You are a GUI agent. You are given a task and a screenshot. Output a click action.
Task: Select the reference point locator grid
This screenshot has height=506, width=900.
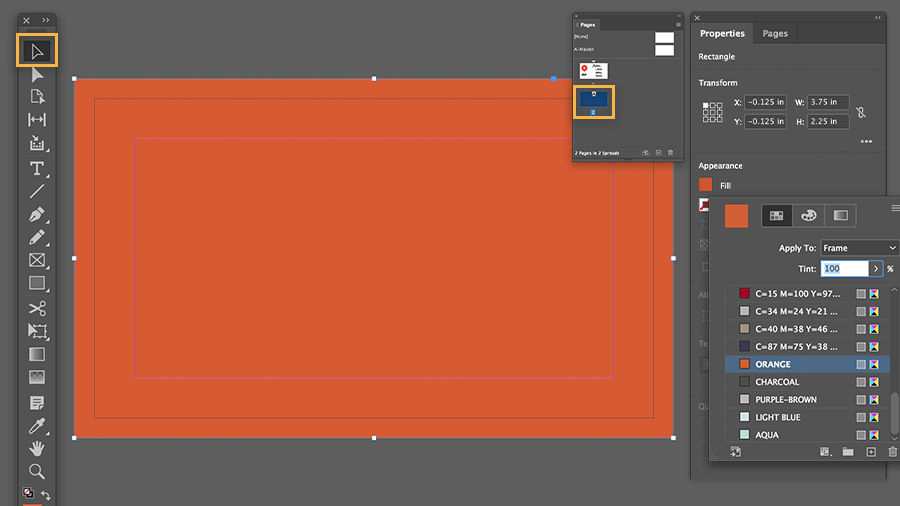pos(712,112)
